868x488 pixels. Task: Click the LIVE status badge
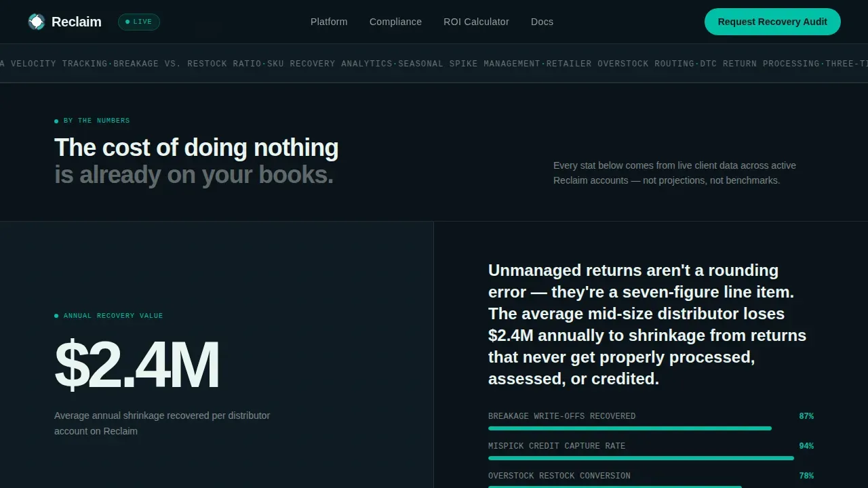click(139, 22)
